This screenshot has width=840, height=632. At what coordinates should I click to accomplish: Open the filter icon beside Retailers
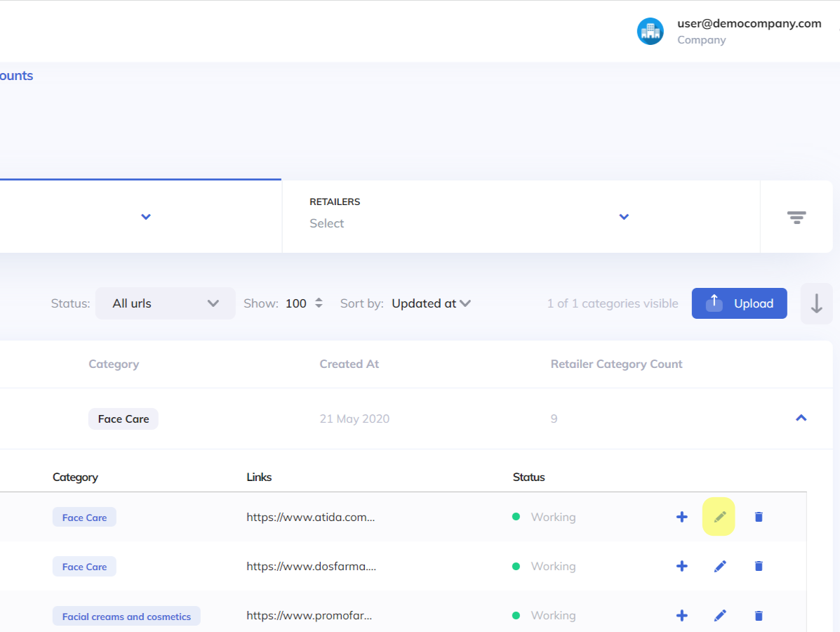coord(796,217)
